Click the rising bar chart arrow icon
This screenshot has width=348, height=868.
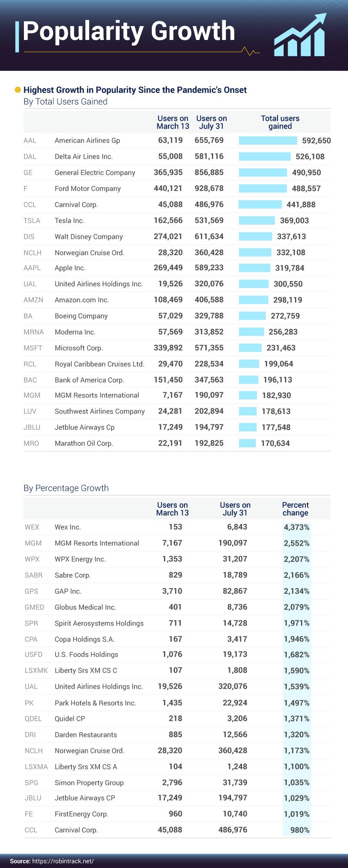pyautogui.click(x=300, y=36)
